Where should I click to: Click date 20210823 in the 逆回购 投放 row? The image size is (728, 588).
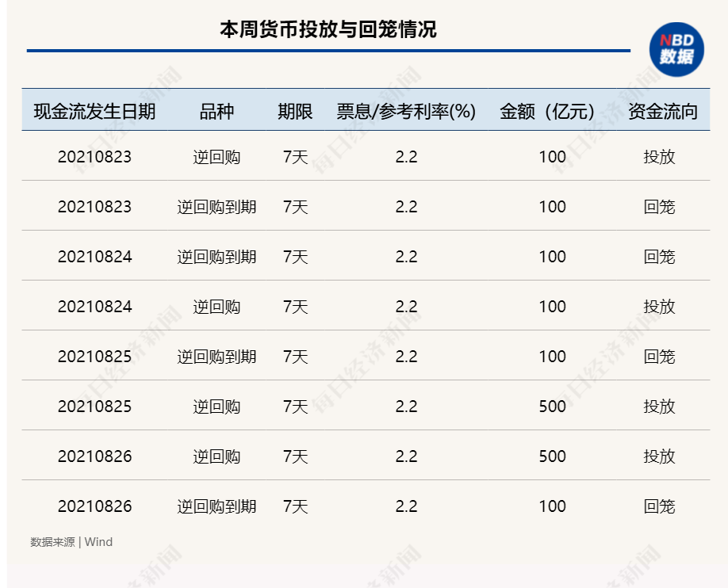[x=94, y=157]
